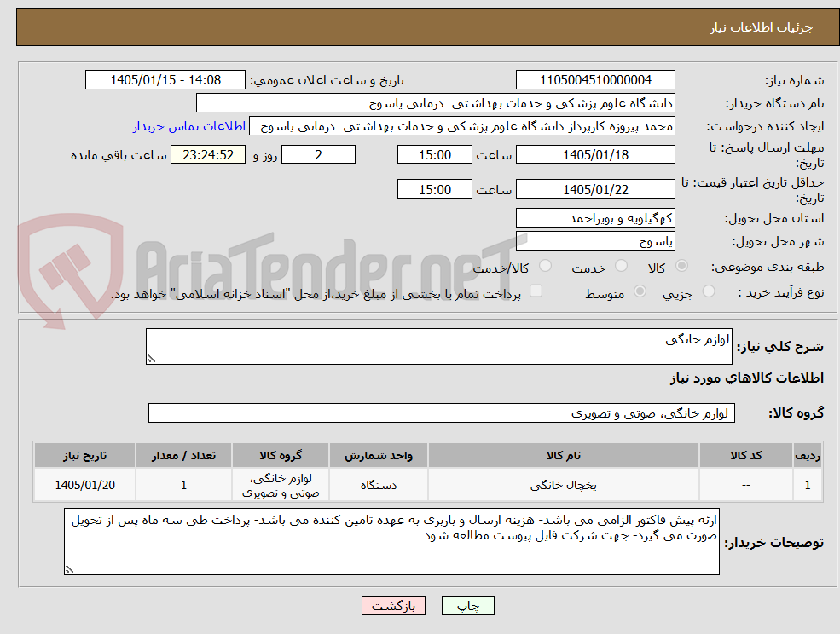Viewport: 840px width, 634px height.
Task: Select the جزیی purchase type radio
Action: pyautogui.click(x=709, y=291)
